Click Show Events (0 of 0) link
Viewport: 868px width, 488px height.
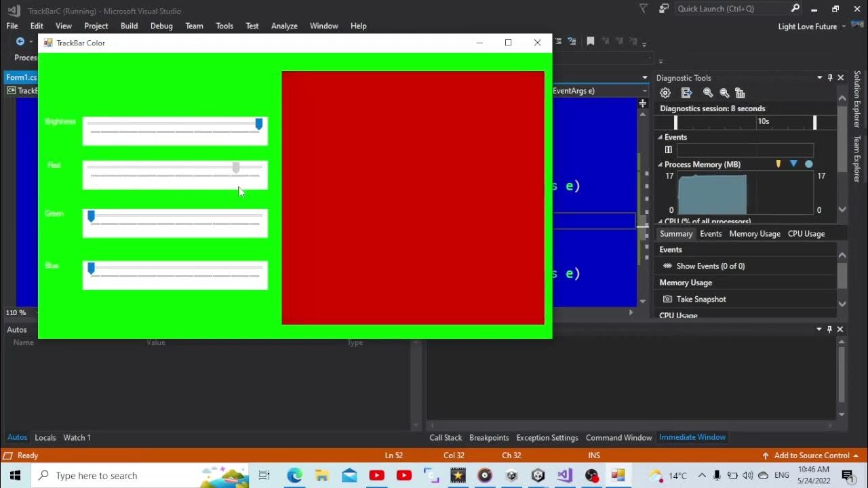click(703, 266)
